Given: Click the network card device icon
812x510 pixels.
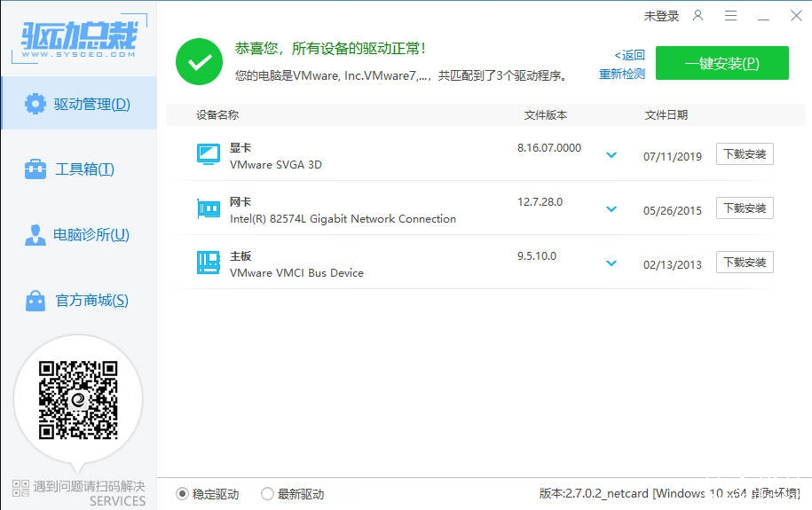Looking at the screenshot, I should click(x=209, y=208).
